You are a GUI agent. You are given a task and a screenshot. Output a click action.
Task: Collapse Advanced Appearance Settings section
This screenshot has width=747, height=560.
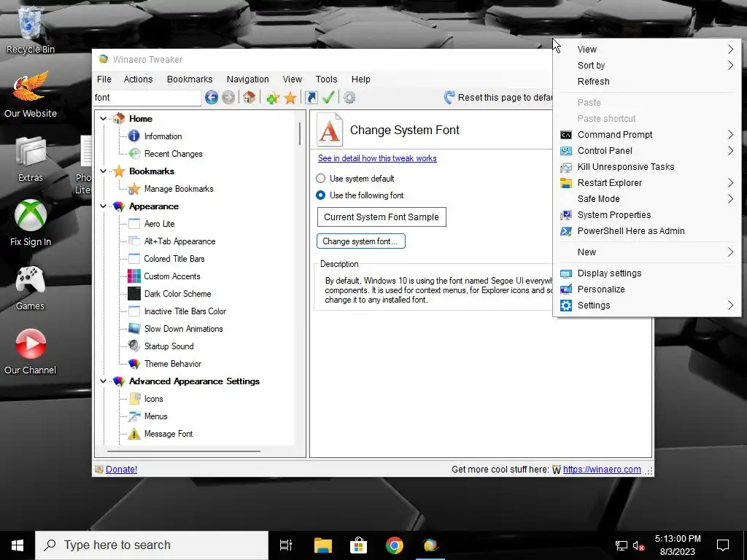point(104,381)
